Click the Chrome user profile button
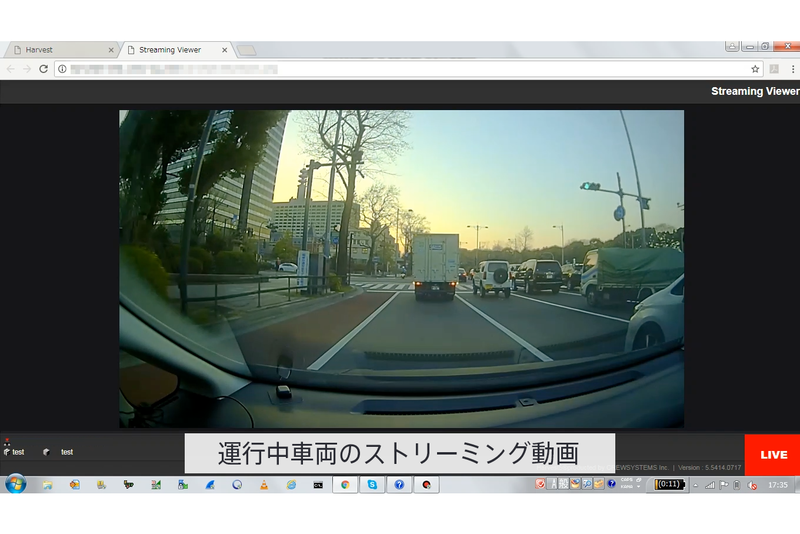Viewport: 800px width, 534px height. tap(732, 46)
